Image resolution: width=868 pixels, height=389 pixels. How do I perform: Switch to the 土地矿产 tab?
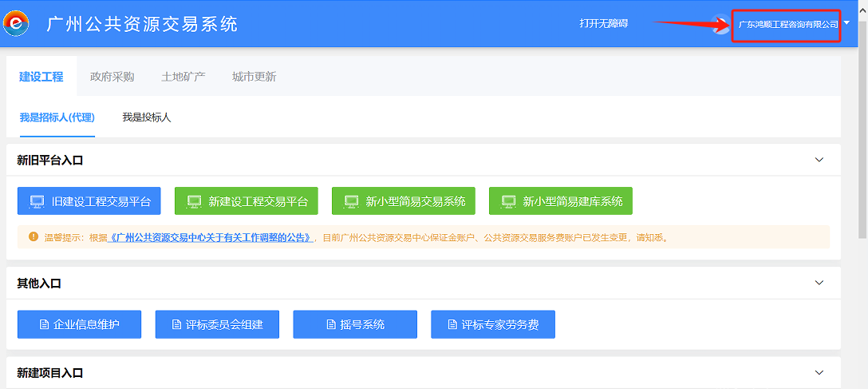(183, 77)
